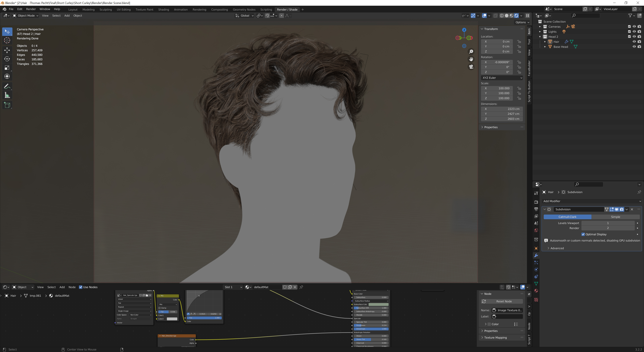Hide the Hair object in outliner
This screenshot has width=644, height=352.
pyautogui.click(x=634, y=41)
